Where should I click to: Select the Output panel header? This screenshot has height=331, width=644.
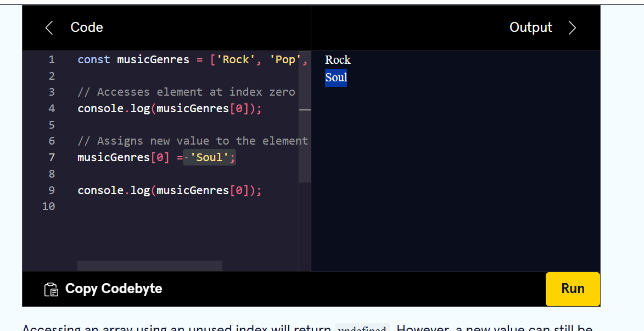[530, 27]
